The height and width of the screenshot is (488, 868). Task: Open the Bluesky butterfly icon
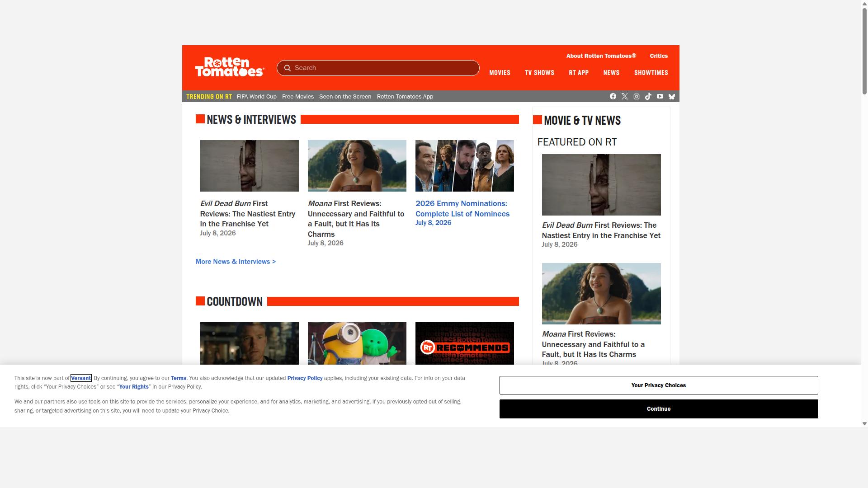click(672, 96)
